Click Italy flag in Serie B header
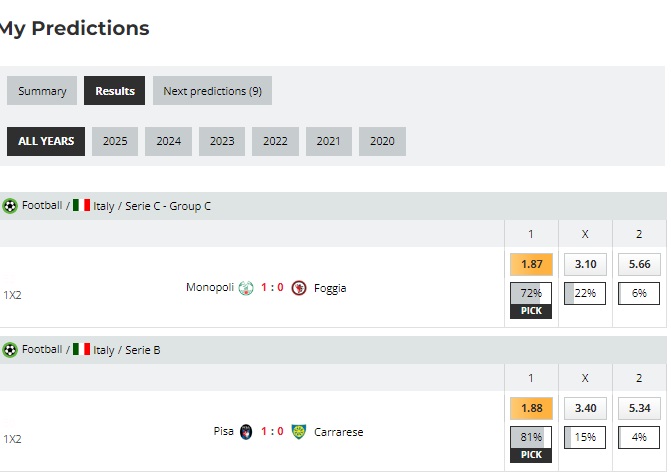The image size is (671, 476). click(82, 350)
